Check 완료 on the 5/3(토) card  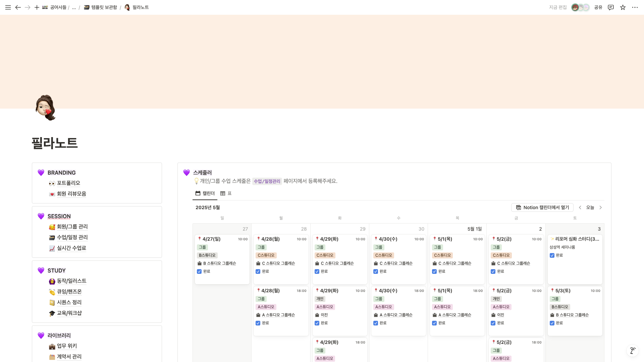552,323
